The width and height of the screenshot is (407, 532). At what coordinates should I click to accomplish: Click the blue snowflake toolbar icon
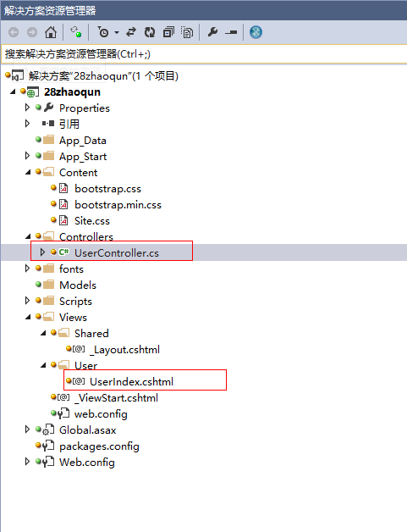click(256, 32)
